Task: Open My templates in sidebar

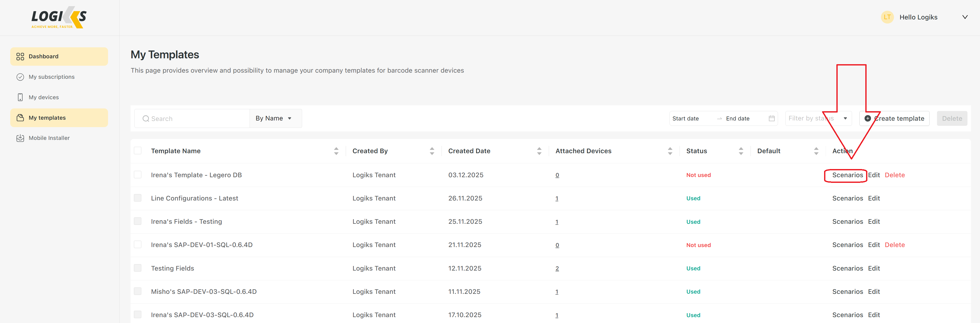Action: coord(47,118)
